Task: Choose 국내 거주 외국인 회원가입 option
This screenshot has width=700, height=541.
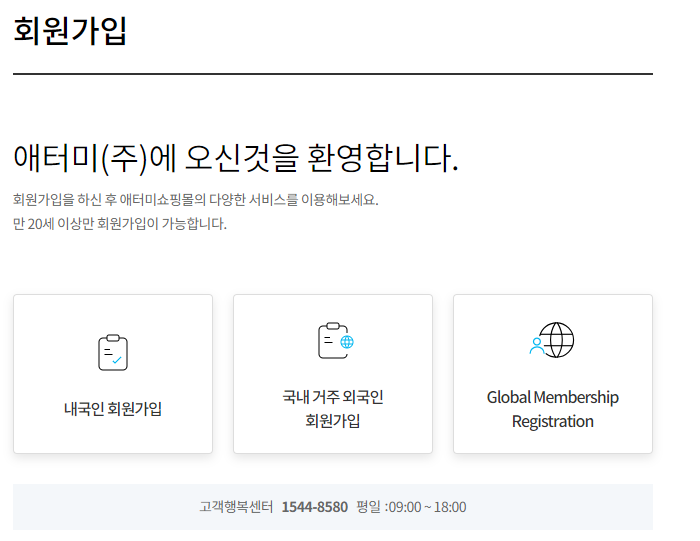Action: (333, 374)
